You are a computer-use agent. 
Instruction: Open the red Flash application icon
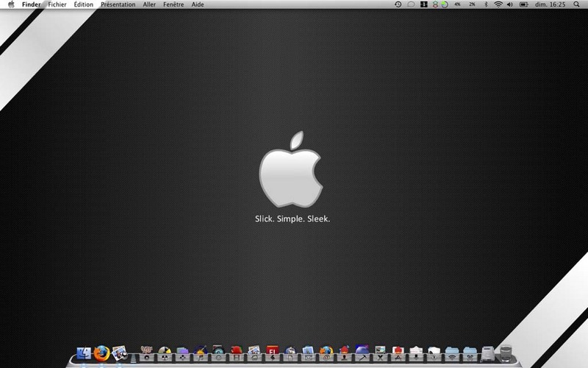coord(272,353)
